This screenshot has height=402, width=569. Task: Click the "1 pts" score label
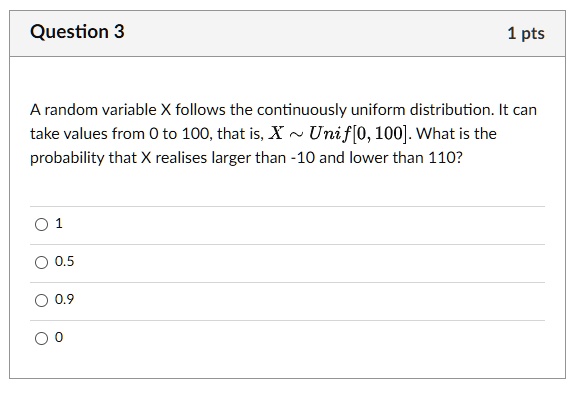click(x=526, y=33)
